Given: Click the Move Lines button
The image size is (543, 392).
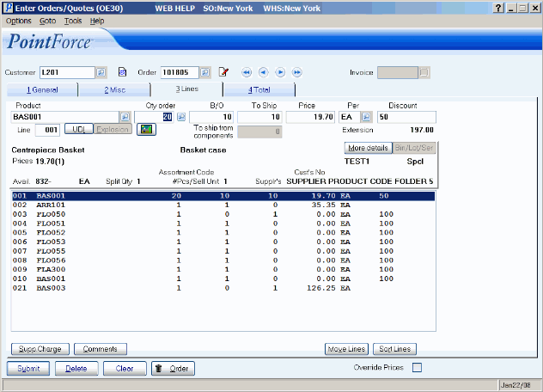Looking at the screenshot, I should 346,349.
